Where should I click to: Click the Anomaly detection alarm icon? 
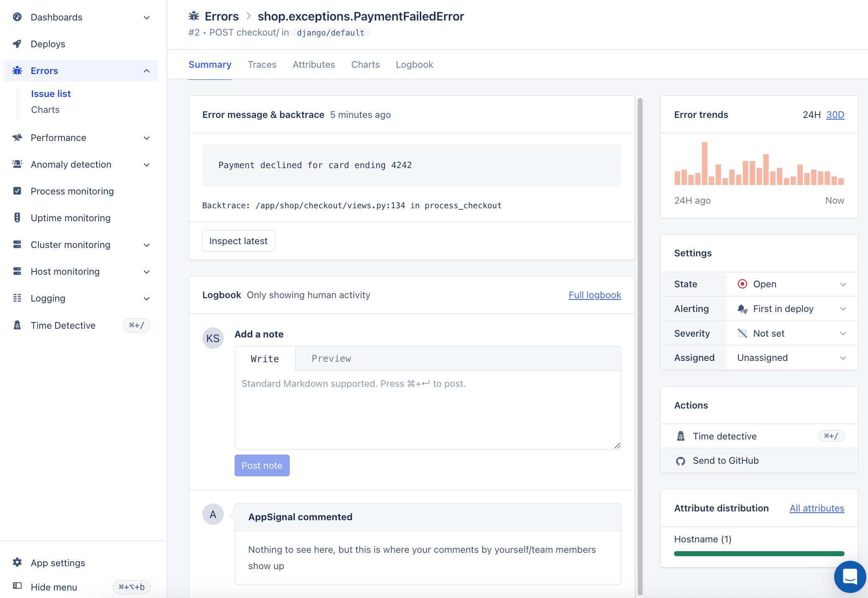[x=17, y=164]
